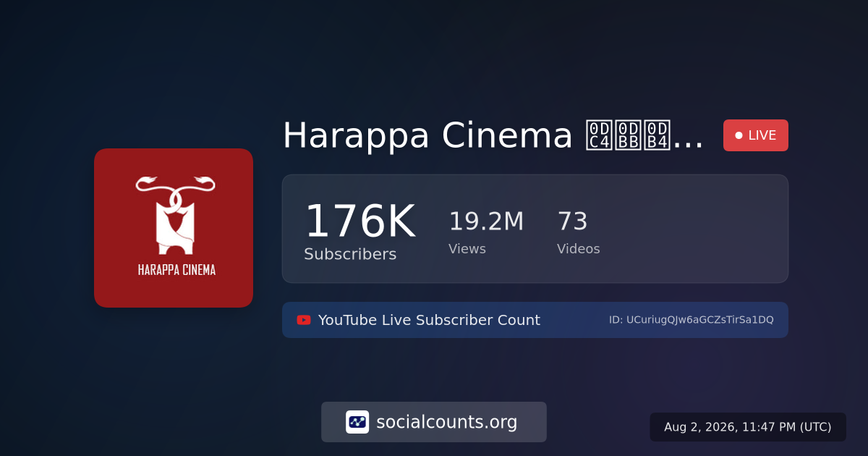The width and height of the screenshot is (868, 456).
Task: Click the YouTube play icon
Action: tap(304, 320)
